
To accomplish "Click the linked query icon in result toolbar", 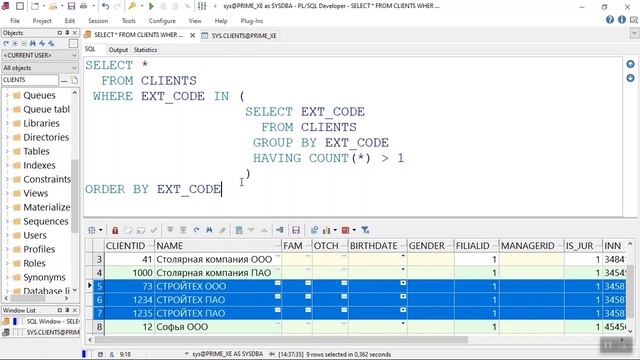I will pos(314,230).
